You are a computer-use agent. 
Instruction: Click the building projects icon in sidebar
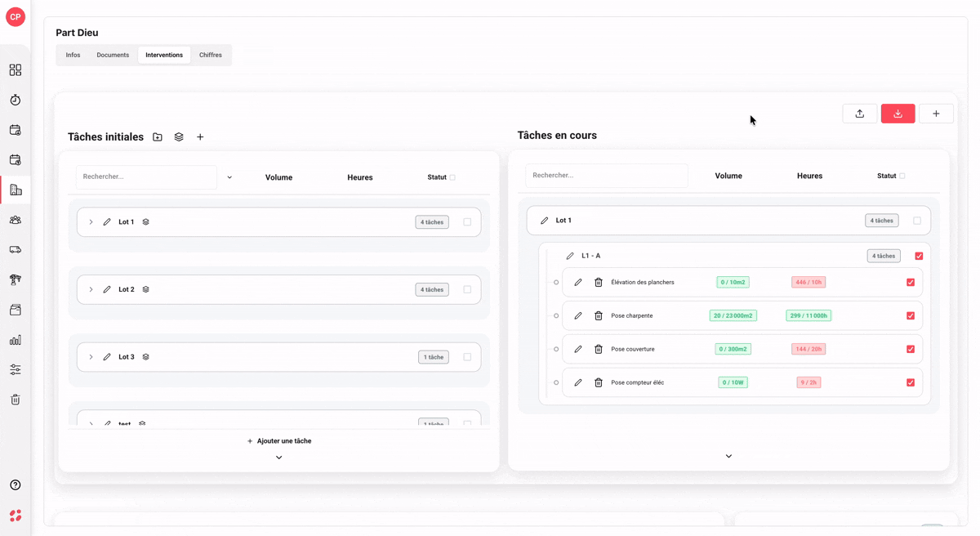(16, 190)
